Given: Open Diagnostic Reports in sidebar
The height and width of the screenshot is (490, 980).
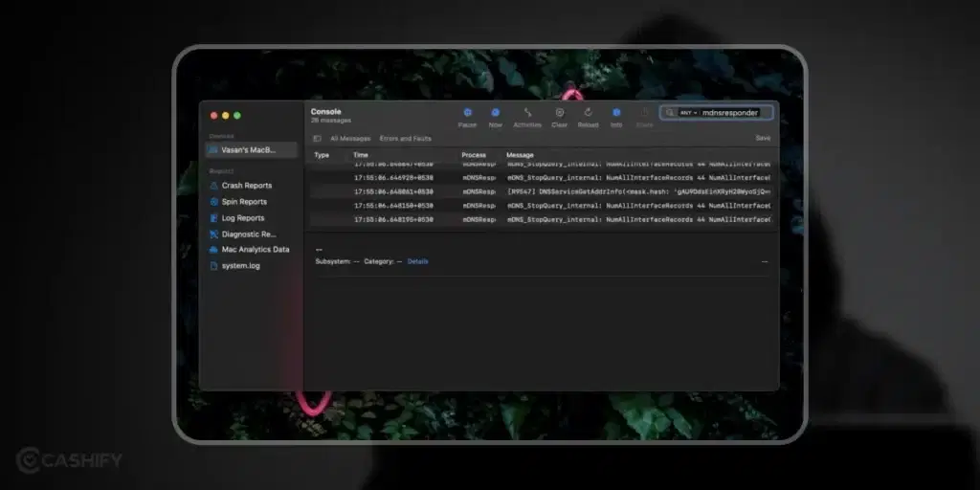Looking at the screenshot, I should [249, 234].
